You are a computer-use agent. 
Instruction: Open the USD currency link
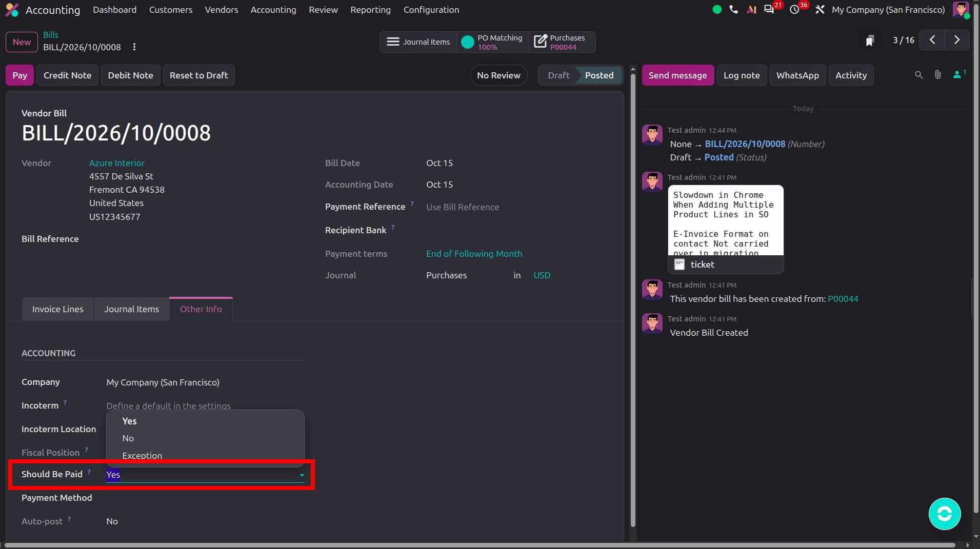pos(542,275)
